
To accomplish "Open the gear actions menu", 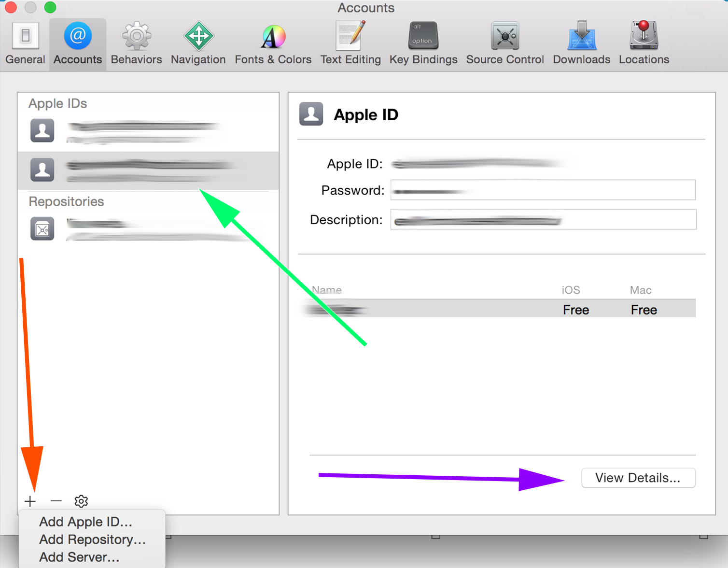I will (x=81, y=501).
